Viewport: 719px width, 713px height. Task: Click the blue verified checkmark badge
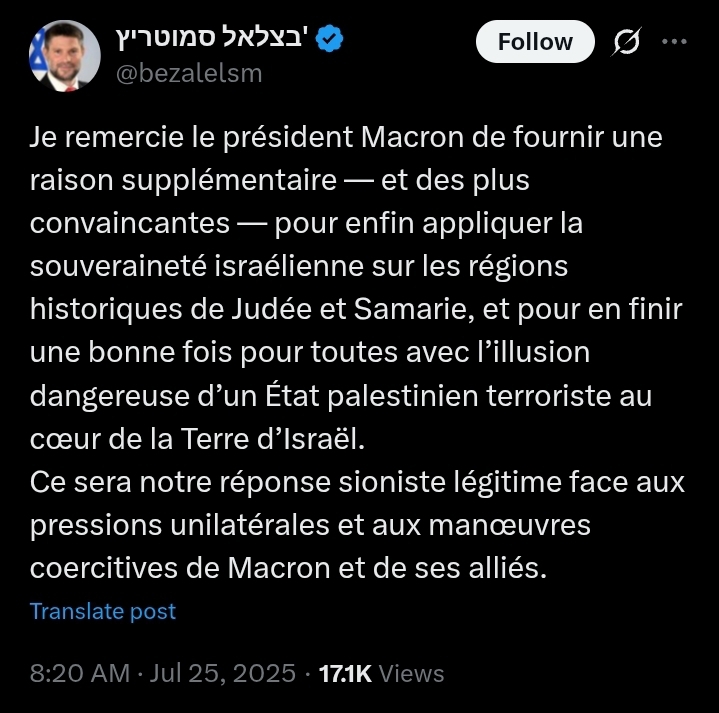pyautogui.click(x=331, y=39)
